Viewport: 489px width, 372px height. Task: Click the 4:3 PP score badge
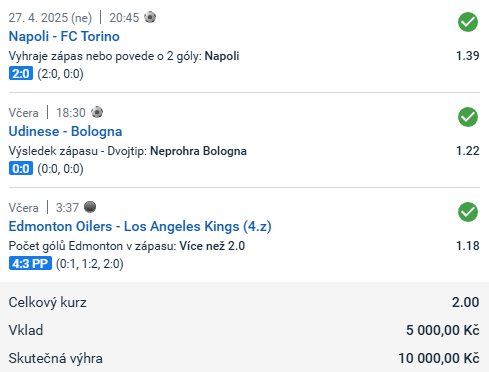[30, 263]
